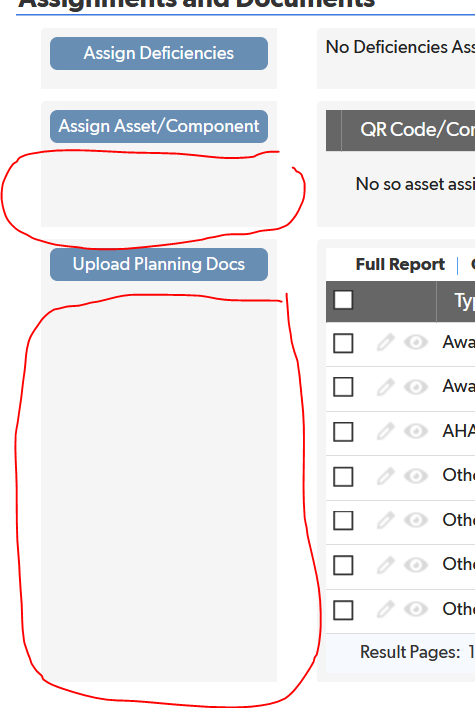View last Othe row via eye icon
The width and height of the screenshot is (475, 708).
[416, 609]
